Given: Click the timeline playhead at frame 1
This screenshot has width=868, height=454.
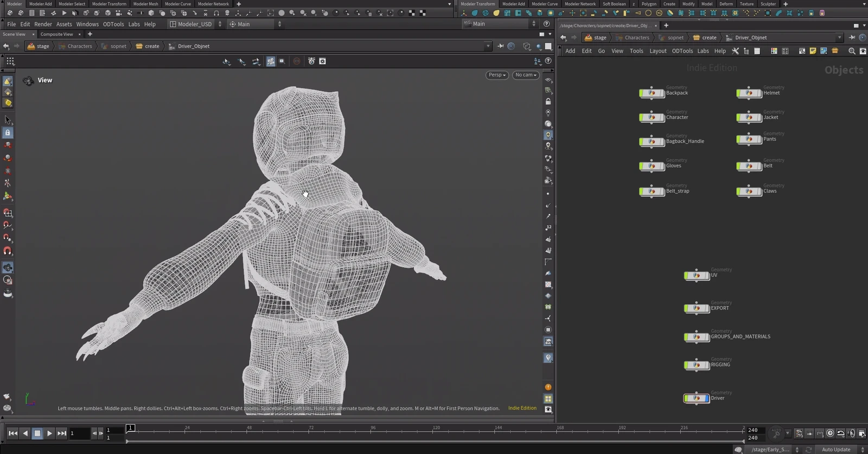Looking at the screenshot, I should (x=130, y=428).
